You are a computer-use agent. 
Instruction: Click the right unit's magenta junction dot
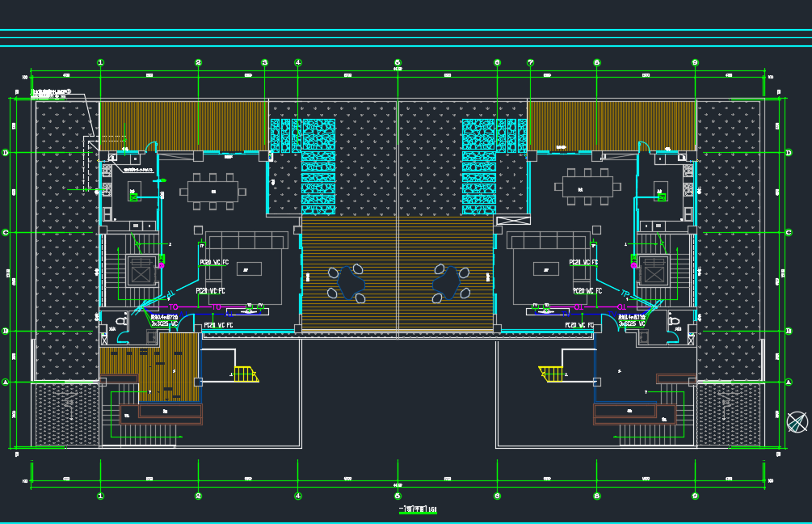point(634,265)
